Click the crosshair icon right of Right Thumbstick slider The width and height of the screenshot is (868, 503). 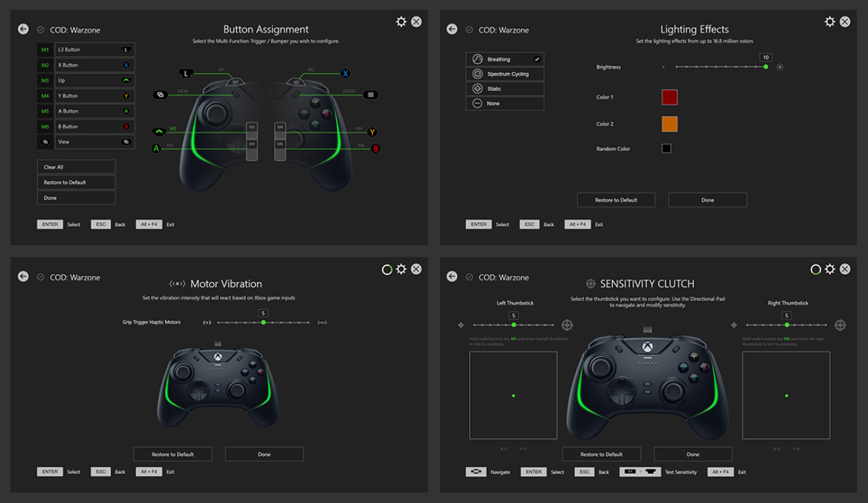[x=840, y=325]
